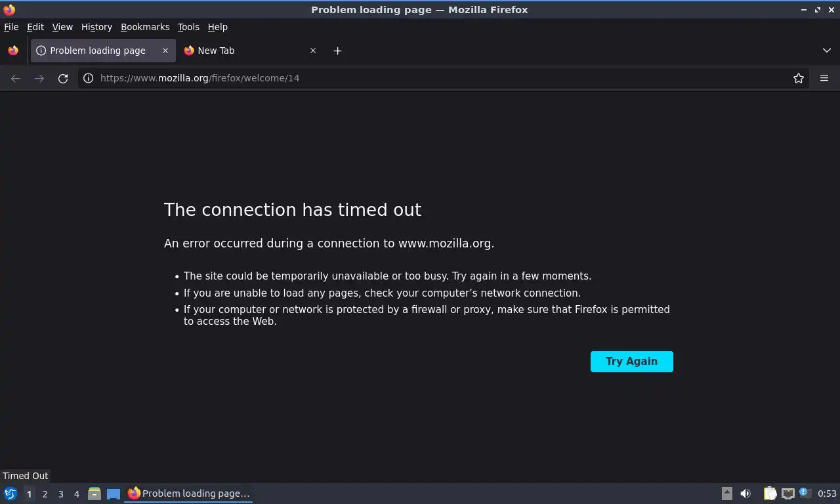Open the File menu
This screenshot has width=840, height=504.
tap(11, 27)
